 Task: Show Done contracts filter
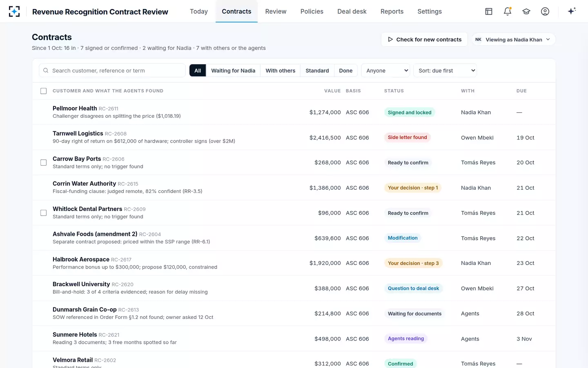coord(346,70)
